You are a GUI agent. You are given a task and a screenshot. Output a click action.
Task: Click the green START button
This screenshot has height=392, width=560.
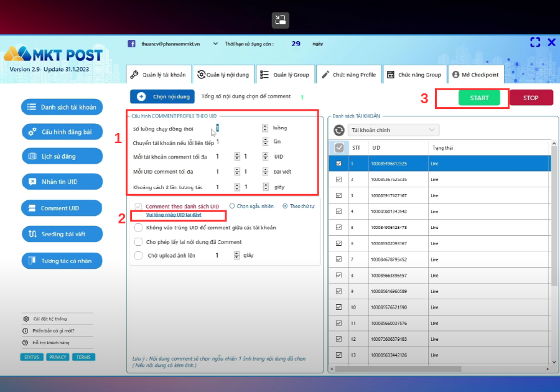(479, 98)
